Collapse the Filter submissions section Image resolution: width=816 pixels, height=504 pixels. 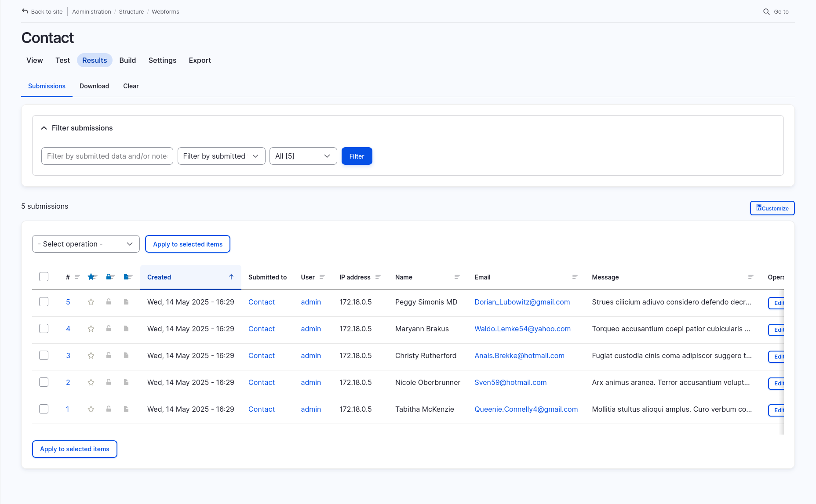44,128
